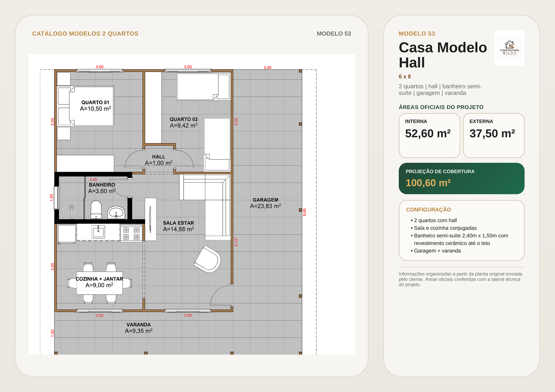The image size is (555, 392).
Task: Click the kitchen sink symbol
Action: [98, 232]
